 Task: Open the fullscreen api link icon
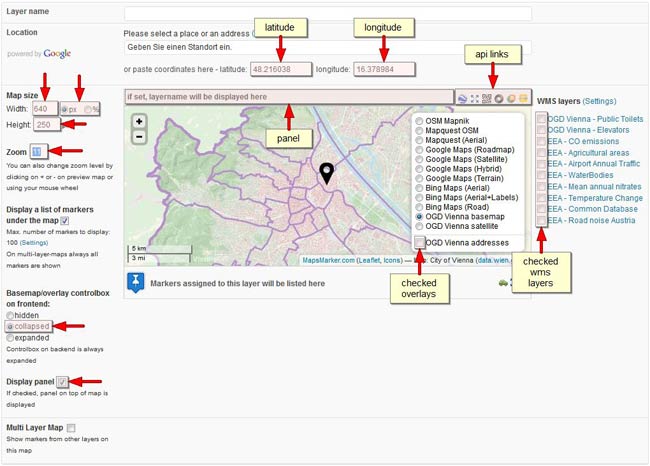(x=474, y=98)
